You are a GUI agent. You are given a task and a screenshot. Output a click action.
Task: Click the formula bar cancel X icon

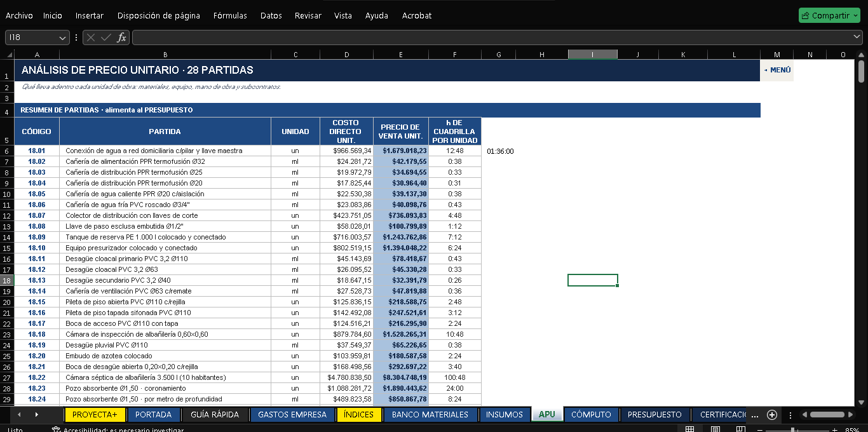[x=91, y=37]
